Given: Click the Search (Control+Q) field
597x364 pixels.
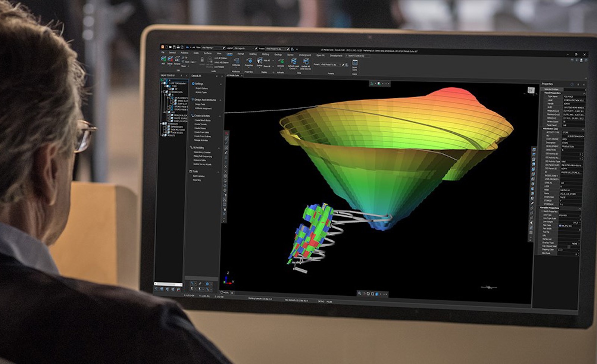Looking at the screenshot, I should tap(357, 56).
